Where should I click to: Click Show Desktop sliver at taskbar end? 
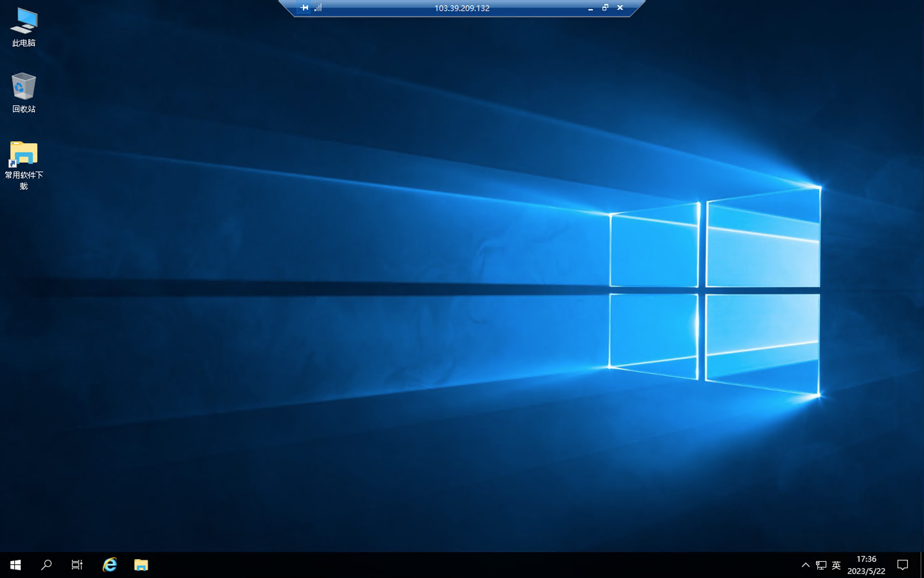click(922, 565)
